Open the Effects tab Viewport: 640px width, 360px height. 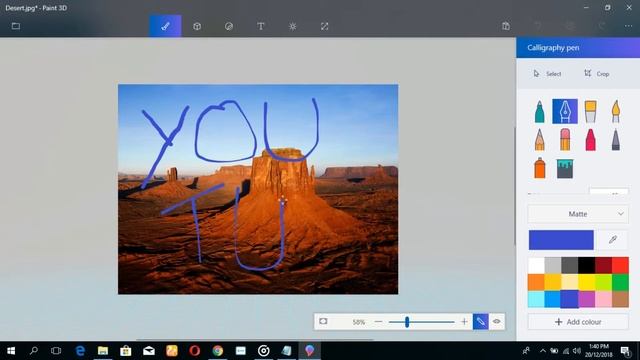(293, 26)
